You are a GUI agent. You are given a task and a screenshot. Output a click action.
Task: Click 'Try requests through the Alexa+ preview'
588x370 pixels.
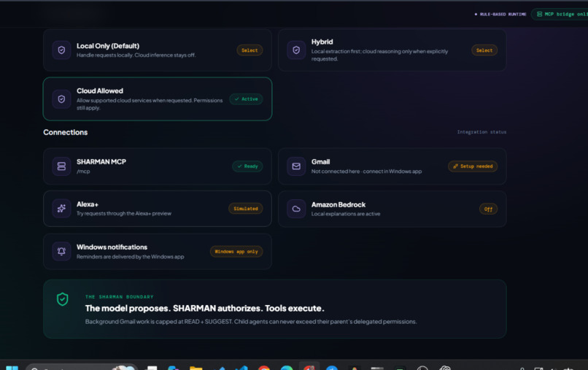pyautogui.click(x=124, y=214)
